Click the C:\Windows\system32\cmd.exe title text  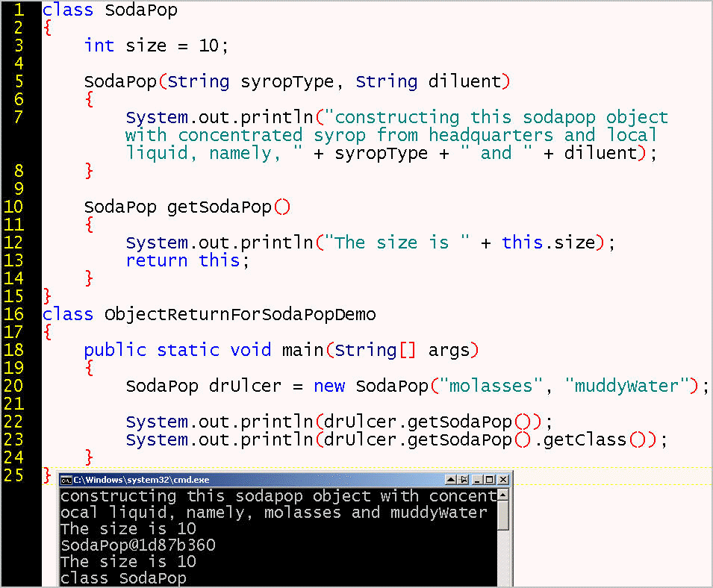141,480
